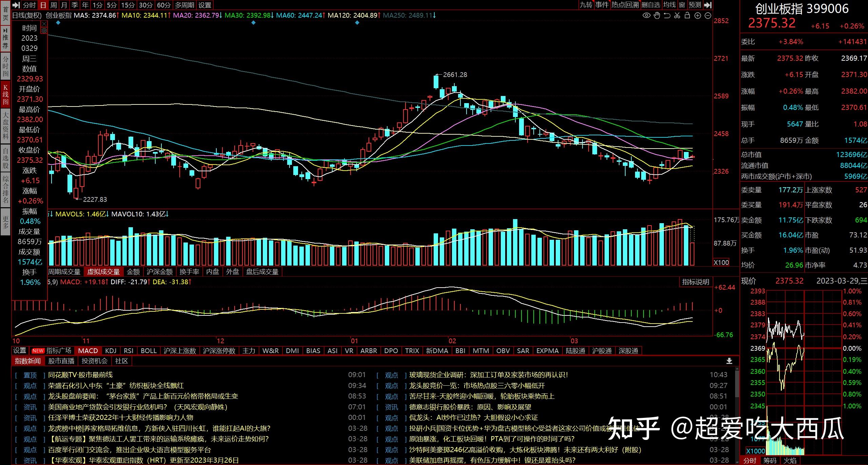Open 预测 forecast button
Screen dimensions: 868x465
coord(695,5)
